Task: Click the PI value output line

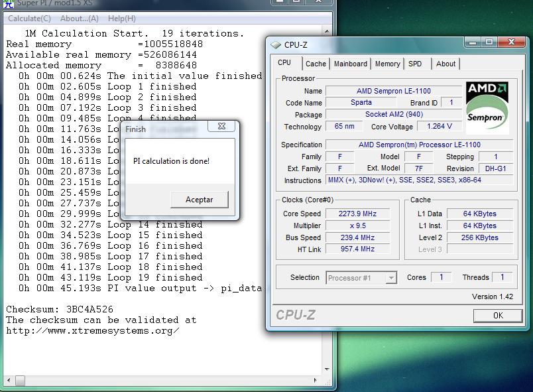Action: point(141,288)
